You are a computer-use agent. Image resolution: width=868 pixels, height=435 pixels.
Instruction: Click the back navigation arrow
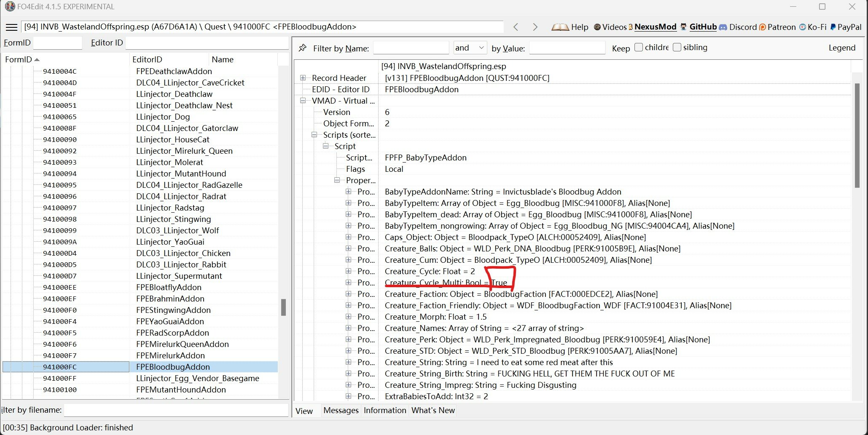516,27
